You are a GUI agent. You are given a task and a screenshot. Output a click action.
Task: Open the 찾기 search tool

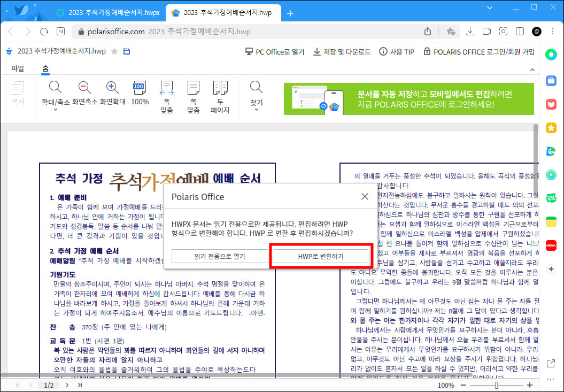click(x=256, y=93)
